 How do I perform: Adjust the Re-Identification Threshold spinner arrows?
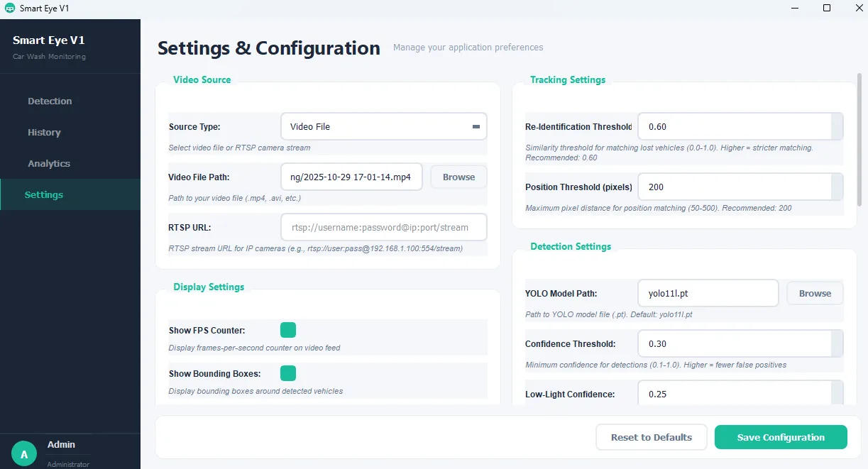click(x=837, y=126)
